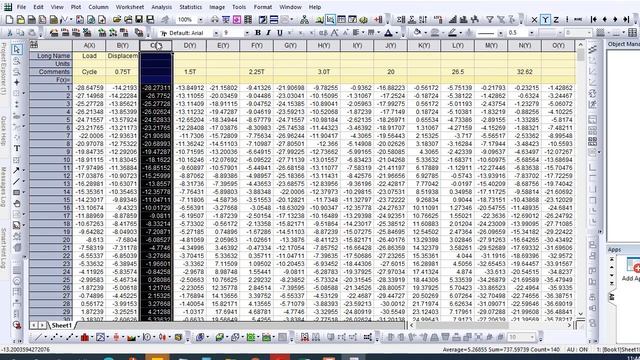Open the Statistics menu
The height and width of the screenshot is (360, 640).
pos(191,7)
